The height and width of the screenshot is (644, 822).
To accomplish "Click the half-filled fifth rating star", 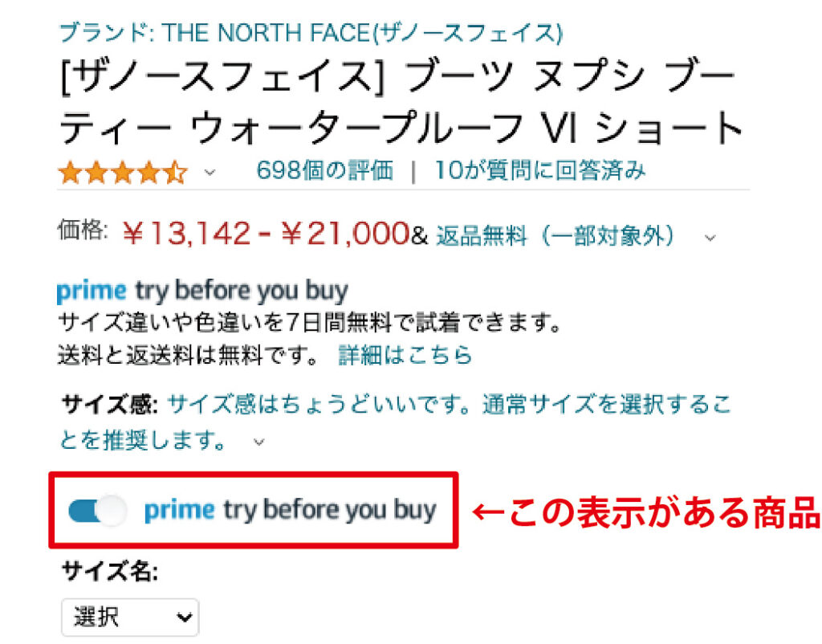I will coord(176,173).
